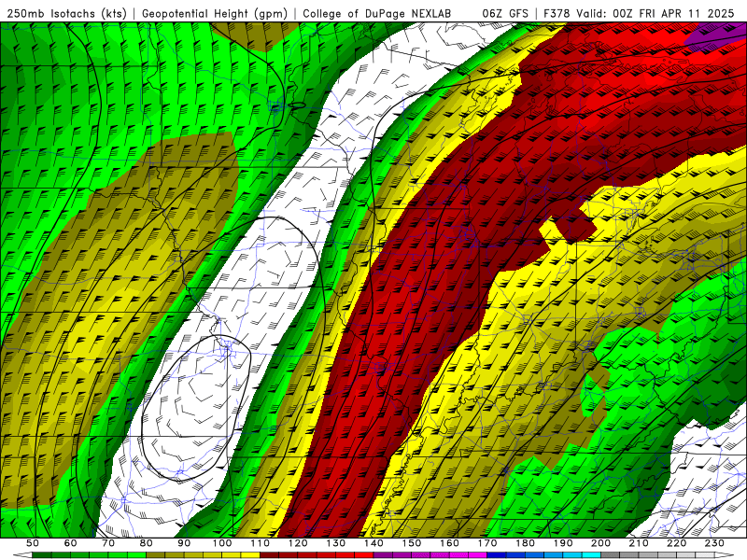
Task: Click the 160 label on the color scale
Action: (449, 543)
